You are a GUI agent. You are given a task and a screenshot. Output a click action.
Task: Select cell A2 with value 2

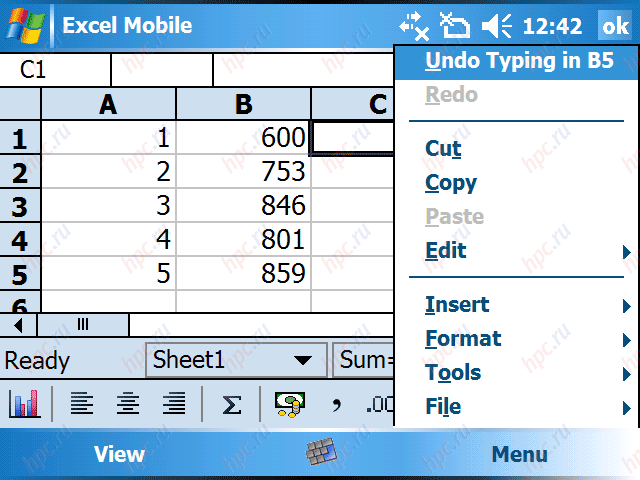coord(109,171)
